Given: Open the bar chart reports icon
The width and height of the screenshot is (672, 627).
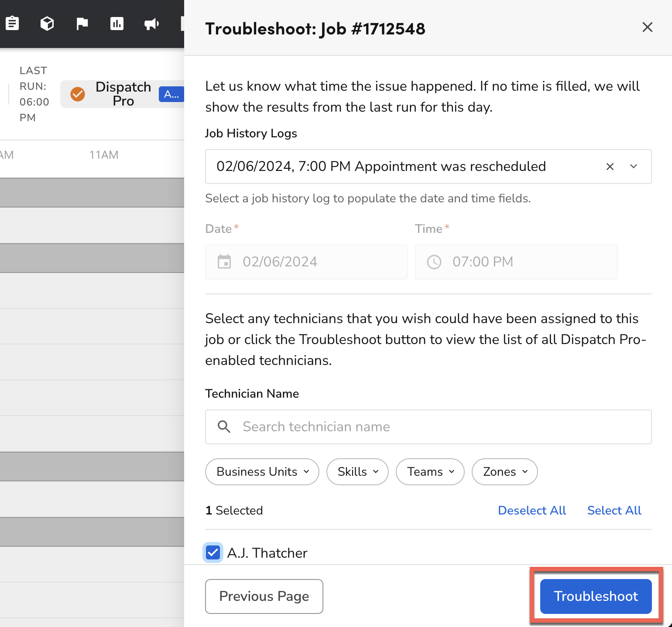Looking at the screenshot, I should tap(117, 24).
